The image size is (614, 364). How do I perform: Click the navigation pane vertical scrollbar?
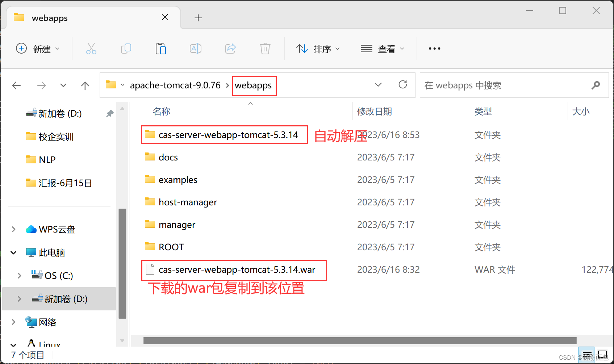click(122, 263)
